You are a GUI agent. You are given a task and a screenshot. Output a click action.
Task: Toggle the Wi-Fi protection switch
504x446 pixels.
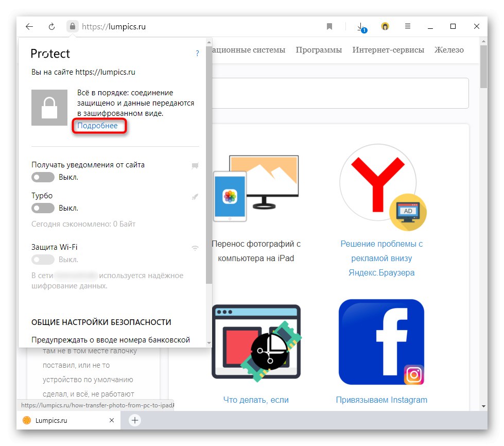tap(43, 260)
